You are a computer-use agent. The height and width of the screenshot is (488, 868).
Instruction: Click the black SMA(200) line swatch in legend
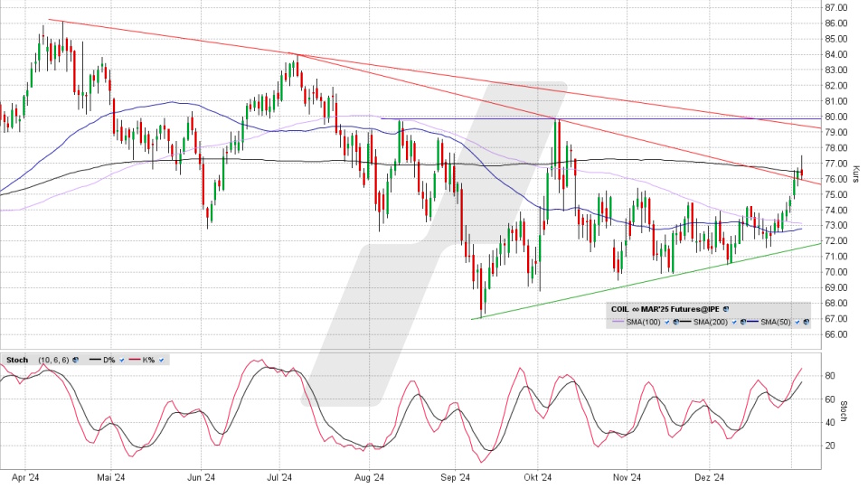pos(685,322)
